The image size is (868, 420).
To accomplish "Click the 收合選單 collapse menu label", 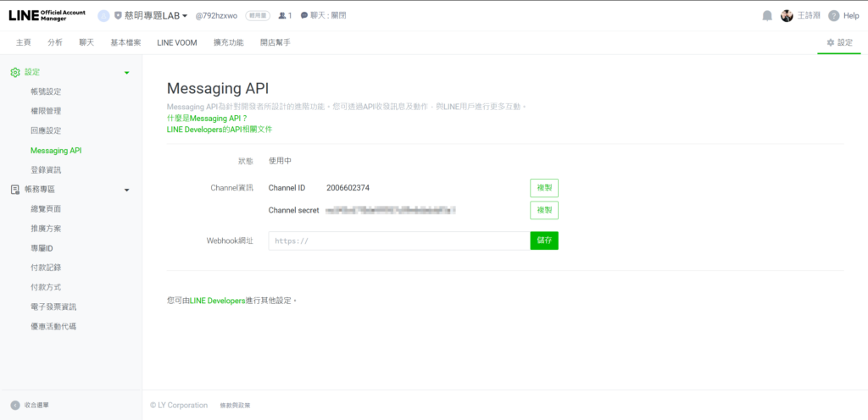I will (36, 405).
